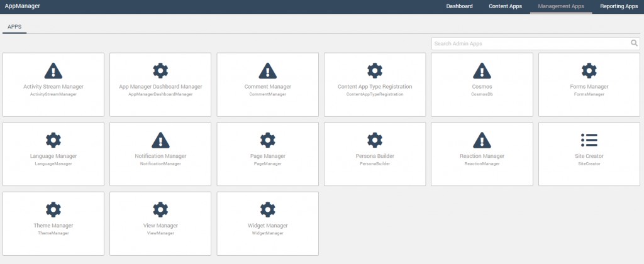Click the Comment Manager warning icon

[x=268, y=70]
